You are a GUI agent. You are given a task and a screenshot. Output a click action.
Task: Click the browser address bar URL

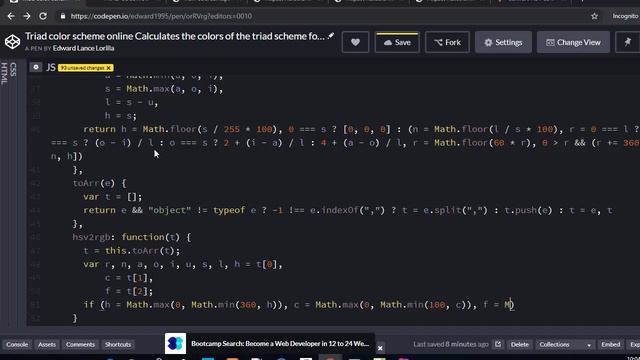(161, 16)
